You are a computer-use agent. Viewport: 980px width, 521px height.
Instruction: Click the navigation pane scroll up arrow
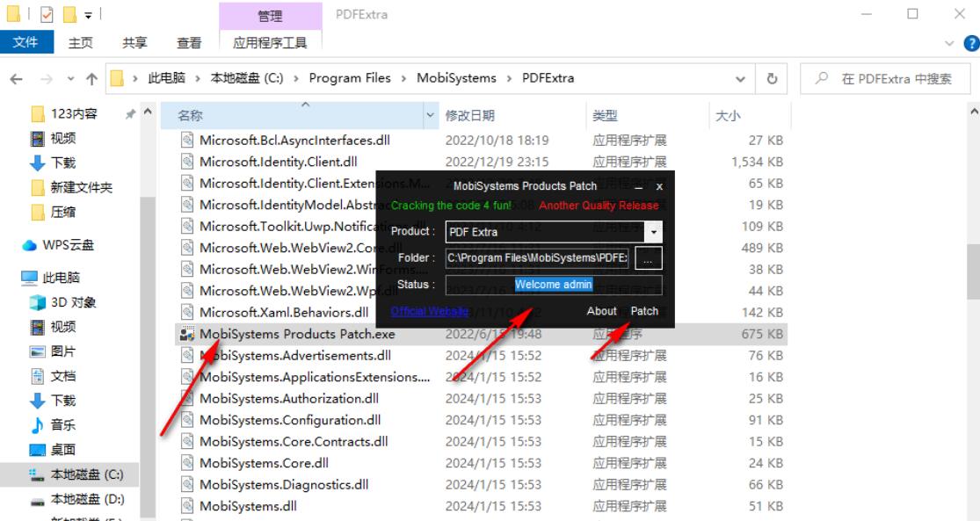pyautogui.click(x=149, y=112)
